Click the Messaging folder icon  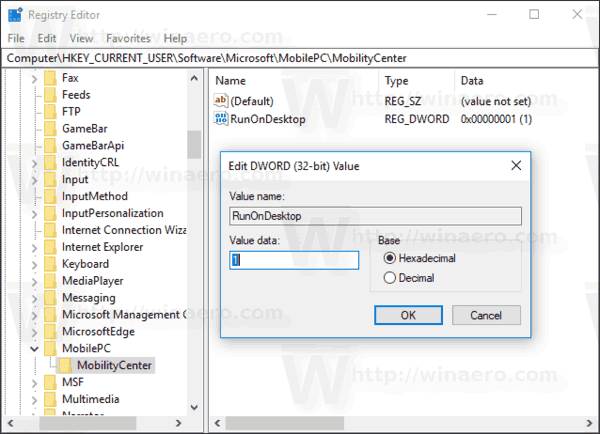click(x=50, y=298)
